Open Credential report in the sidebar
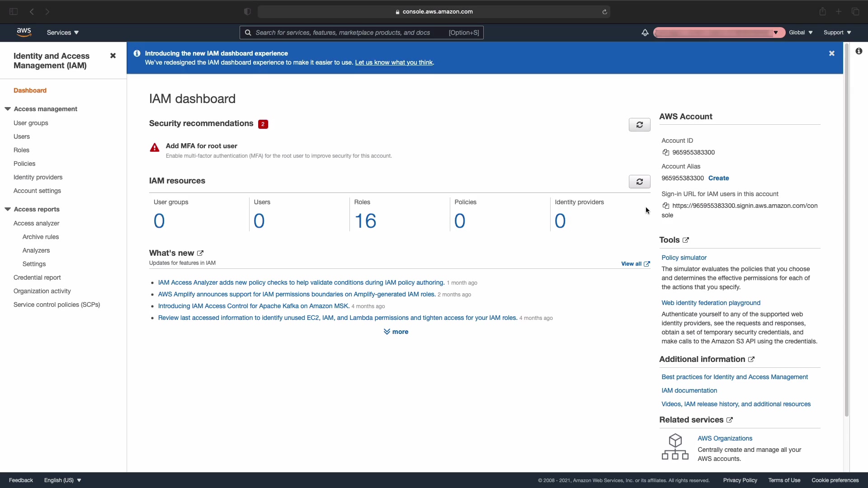Screen dimensions: 868x488 (37, 277)
